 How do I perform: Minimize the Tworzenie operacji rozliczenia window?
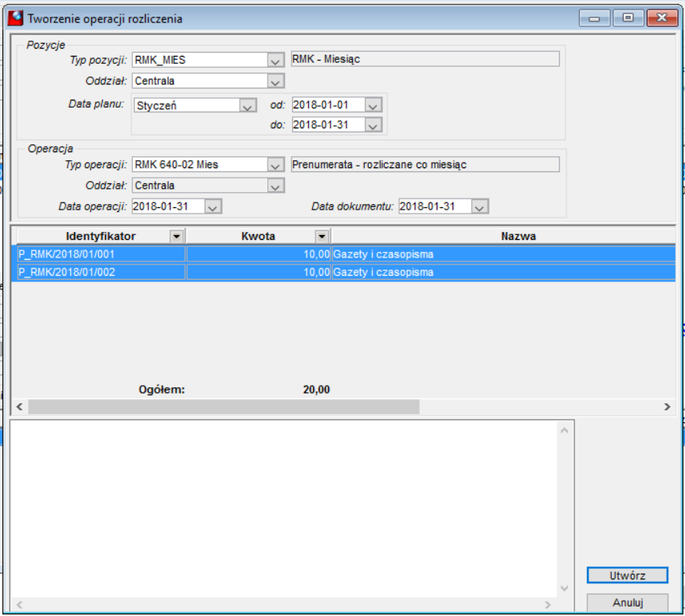(x=594, y=18)
